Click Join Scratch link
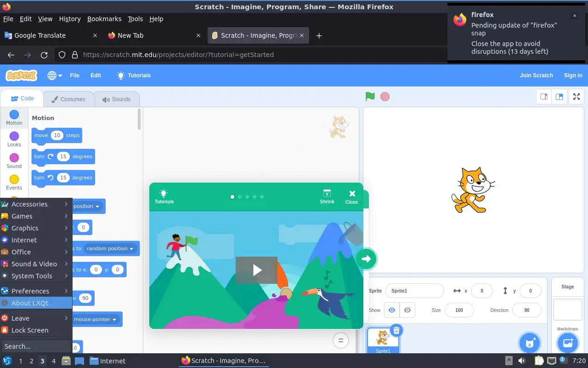This screenshot has height=368, width=588. (536, 75)
